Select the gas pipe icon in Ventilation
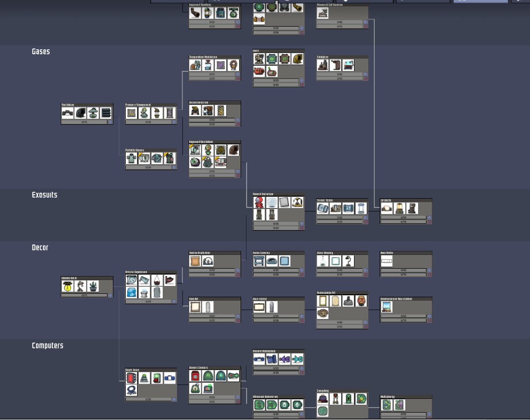Image resolution: width=530 pixels, height=420 pixels. [x=68, y=113]
